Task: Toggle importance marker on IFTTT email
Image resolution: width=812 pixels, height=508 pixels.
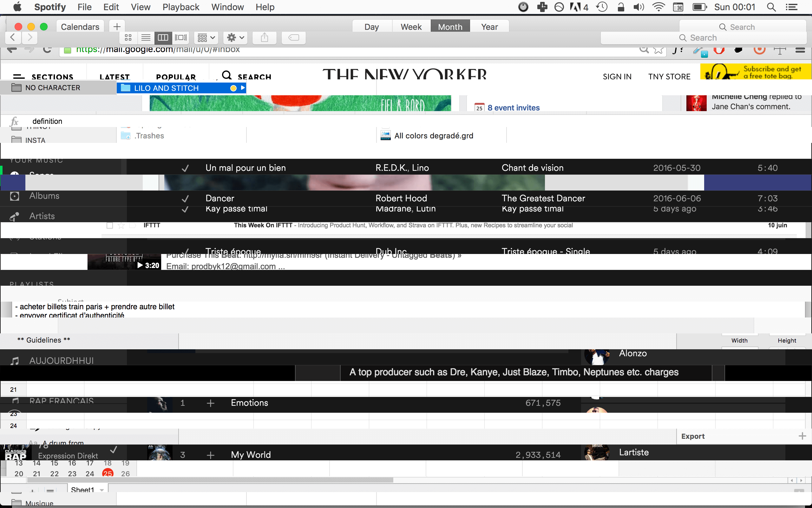Action: [x=133, y=225]
